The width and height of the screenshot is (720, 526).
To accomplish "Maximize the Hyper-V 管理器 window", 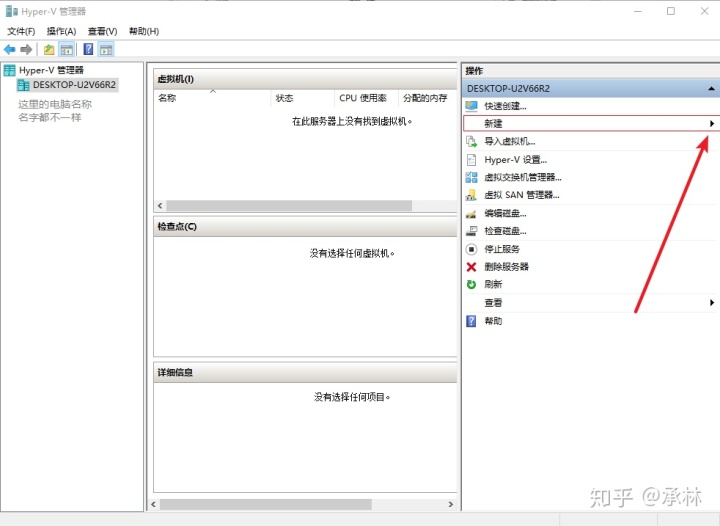I will 671,11.
